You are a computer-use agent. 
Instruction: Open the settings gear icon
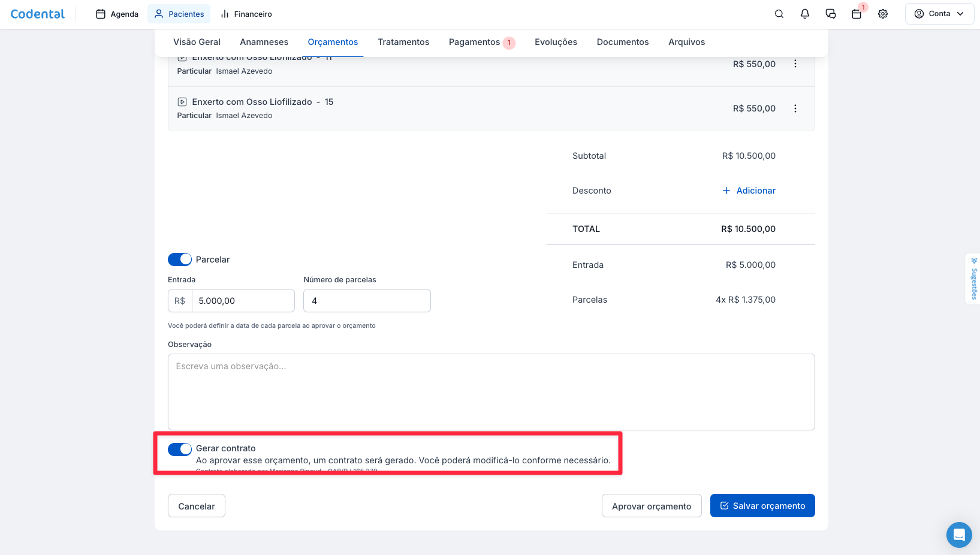[882, 14]
